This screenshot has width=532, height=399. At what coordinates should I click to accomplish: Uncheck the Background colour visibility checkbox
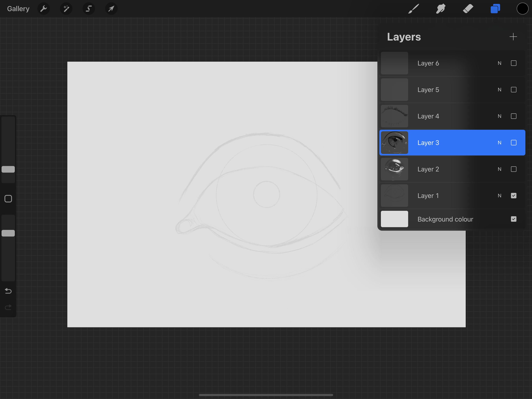(514, 219)
